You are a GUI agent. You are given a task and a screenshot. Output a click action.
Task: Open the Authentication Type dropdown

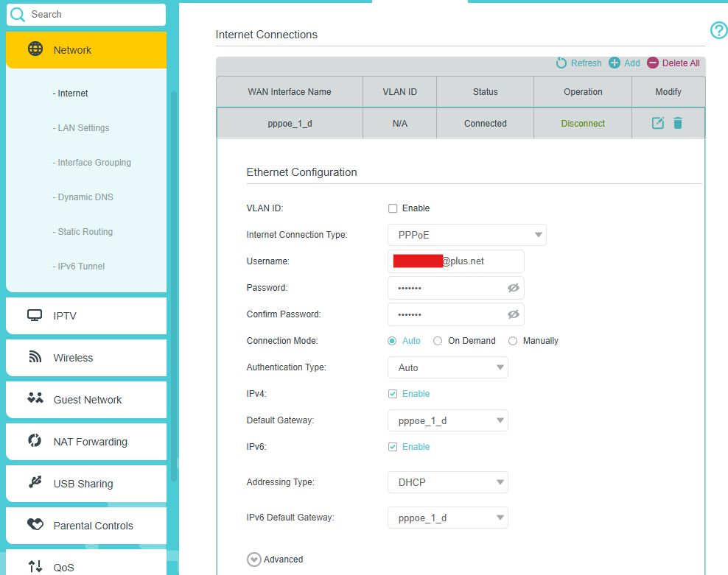(x=447, y=367)
